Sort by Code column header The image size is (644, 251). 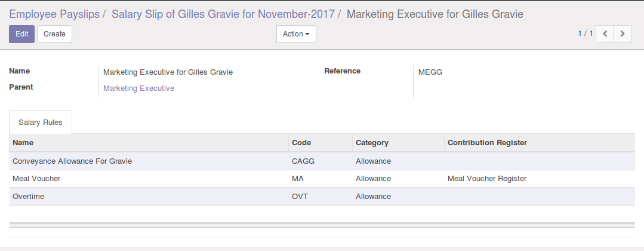[x=301, y=143]
